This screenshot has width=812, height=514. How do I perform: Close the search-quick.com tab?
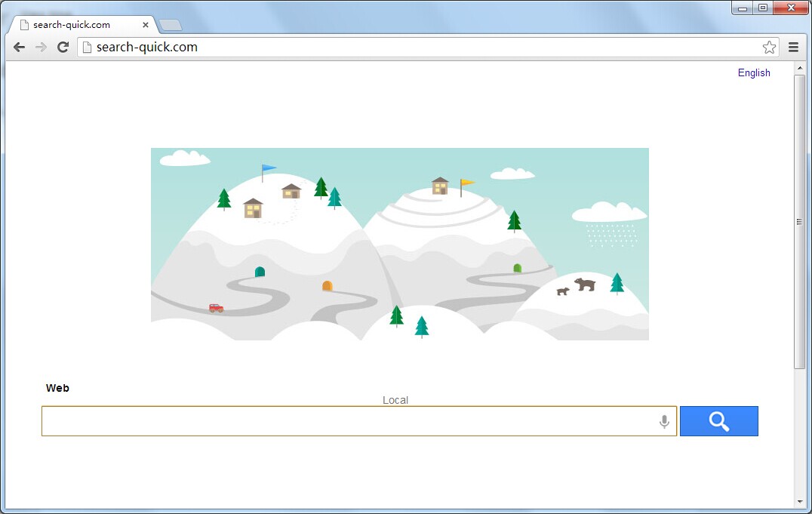(x=146, y=25)
